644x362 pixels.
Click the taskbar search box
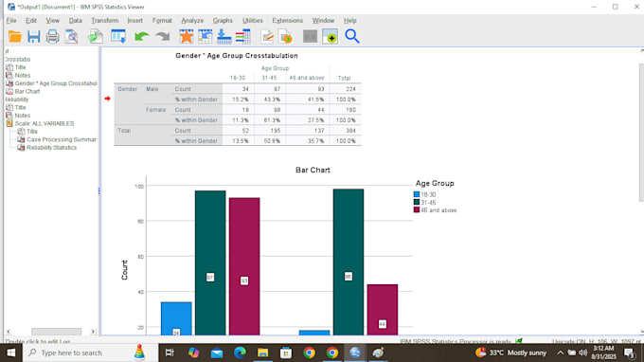coord(90,353)
